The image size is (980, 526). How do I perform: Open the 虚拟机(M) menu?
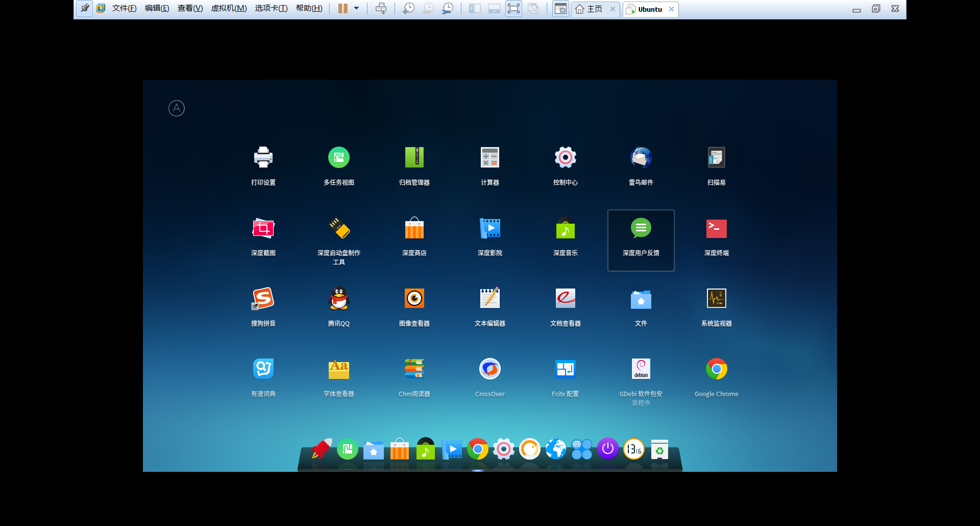[x=229, y=8]
